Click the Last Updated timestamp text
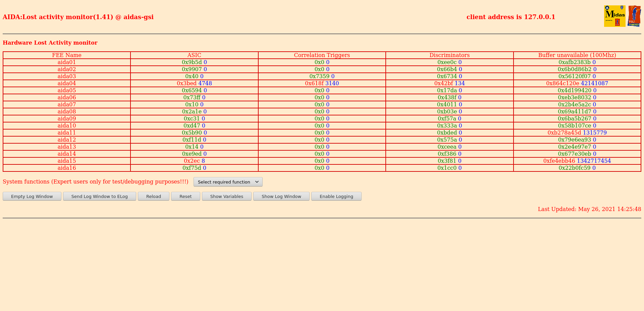This screenshot has width=644, height=311. (x=589, y=209)
